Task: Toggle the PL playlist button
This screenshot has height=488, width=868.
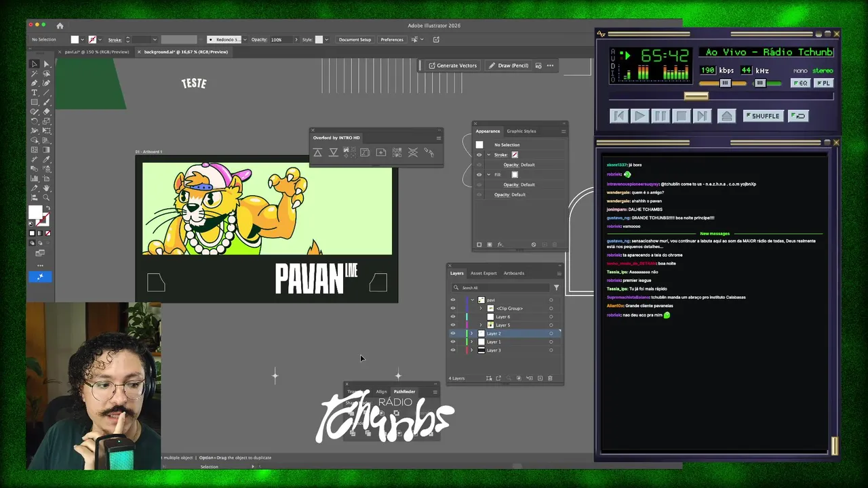Action: tap(823, 83)
